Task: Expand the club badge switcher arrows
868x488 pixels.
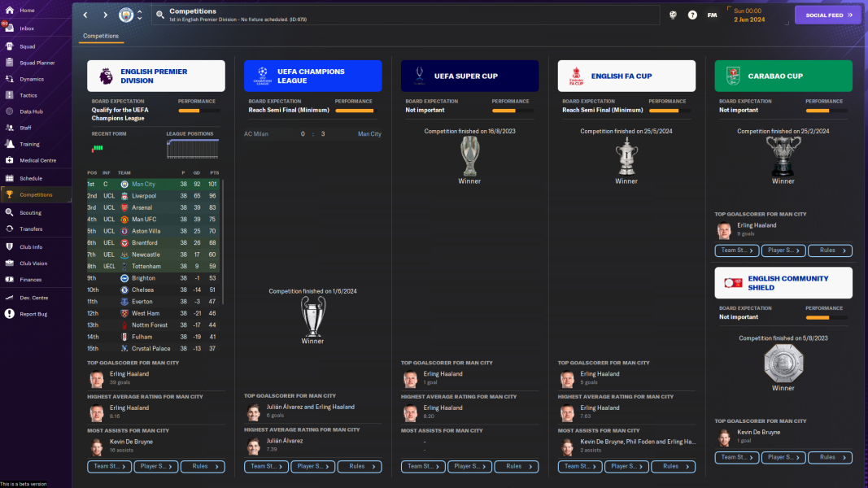Action: pyautogui.click(x=139, y=15)
